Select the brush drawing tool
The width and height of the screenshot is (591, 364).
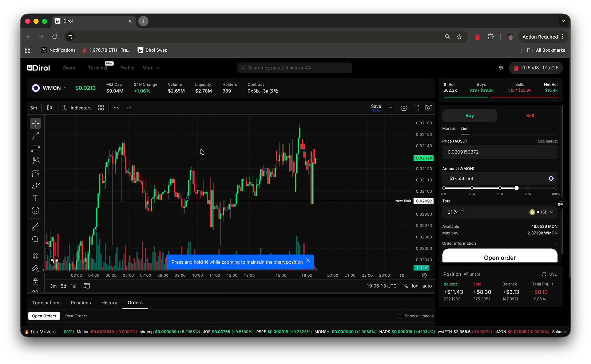pyautogui.click(x=35, y=186)
